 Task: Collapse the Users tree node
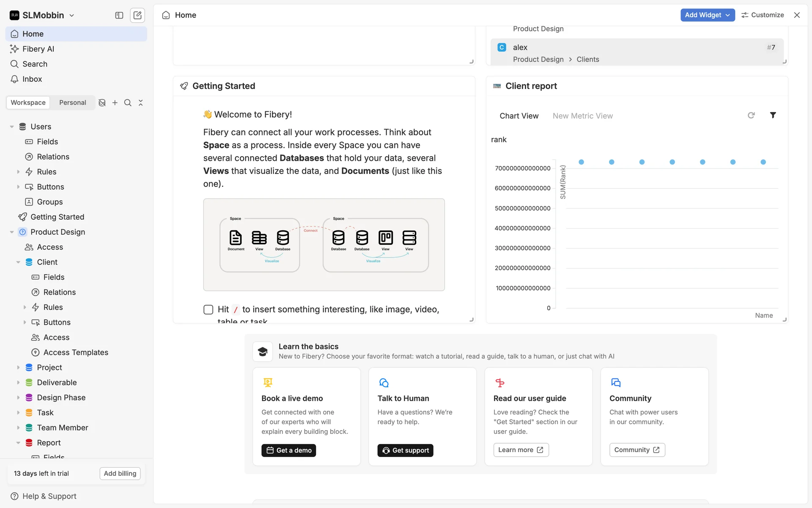point(12,127)
